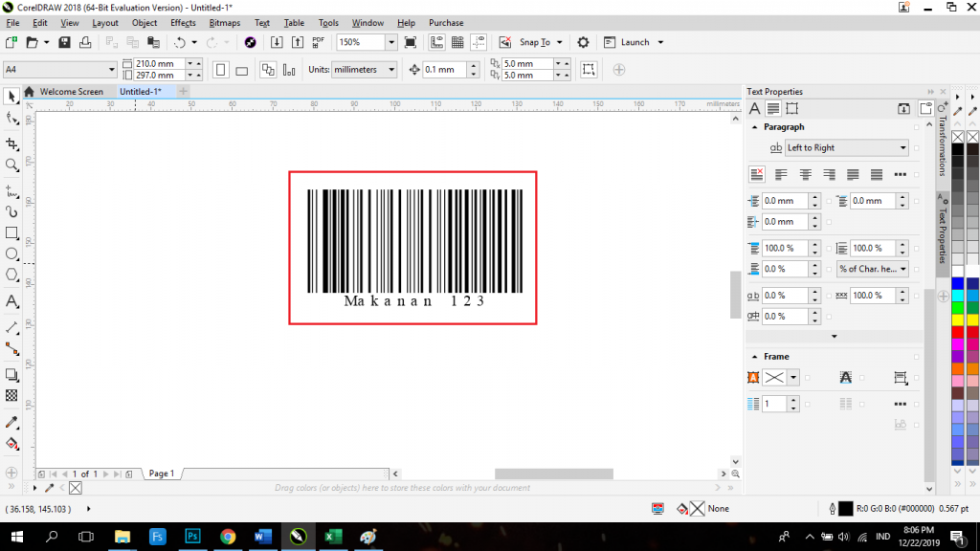This screenshot has width=980, height=551.
Task: Select the Parallel Dimension tool
Action: click(x=11, y=327)
